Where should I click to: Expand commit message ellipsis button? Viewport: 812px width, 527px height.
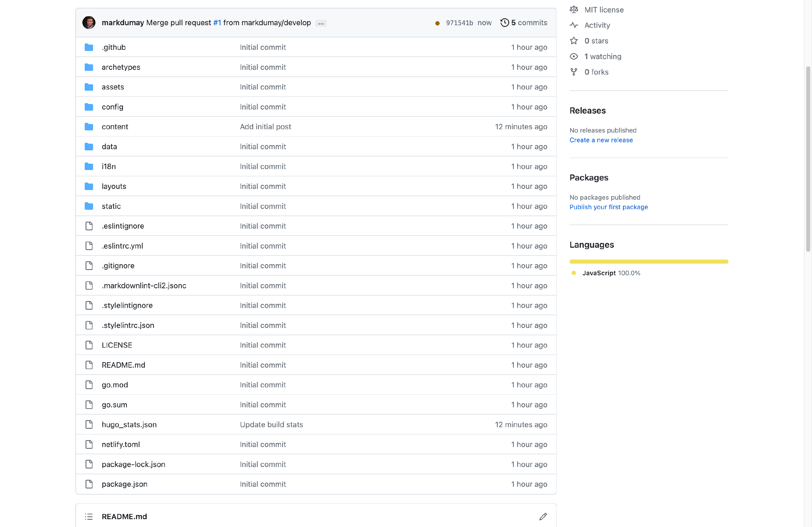point(321,23)
